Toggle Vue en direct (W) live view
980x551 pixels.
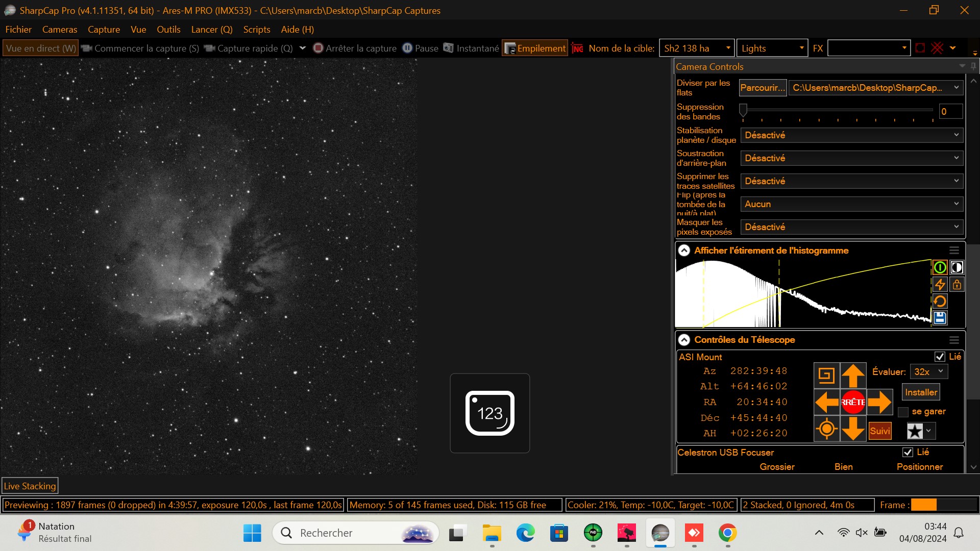coord(41,48)
